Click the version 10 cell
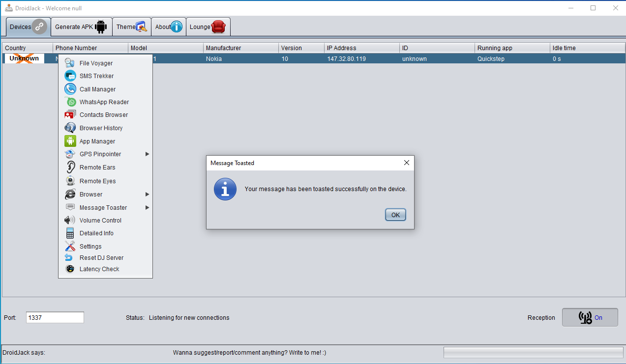This screenshot has height=364, width=626. (x=301, y=58)
